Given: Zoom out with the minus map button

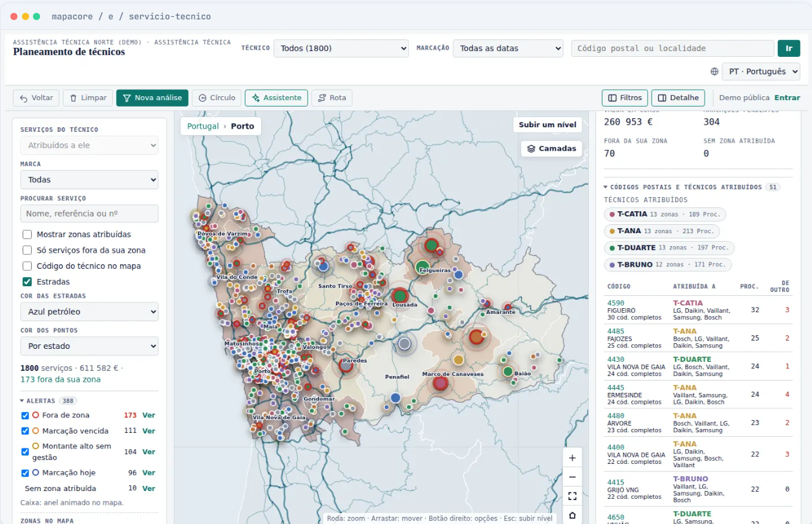Looking at the screenshot, I should (x=572, y=477).
